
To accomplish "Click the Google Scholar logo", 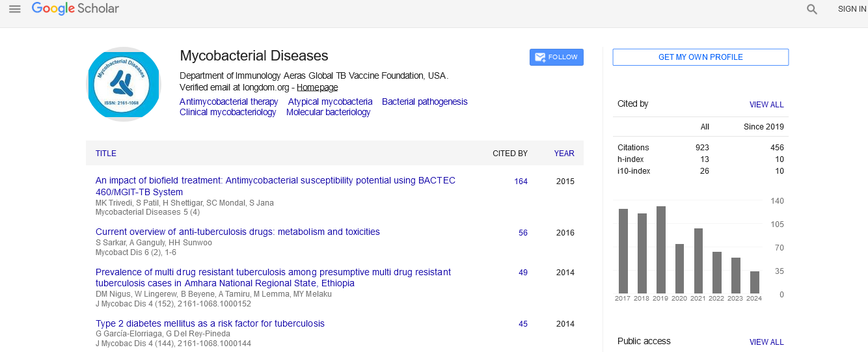I will coord(75,9).
